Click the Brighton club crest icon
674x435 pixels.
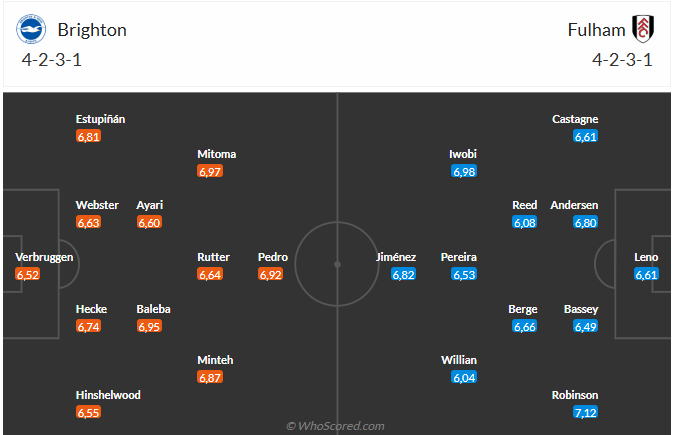click(31, 29)
